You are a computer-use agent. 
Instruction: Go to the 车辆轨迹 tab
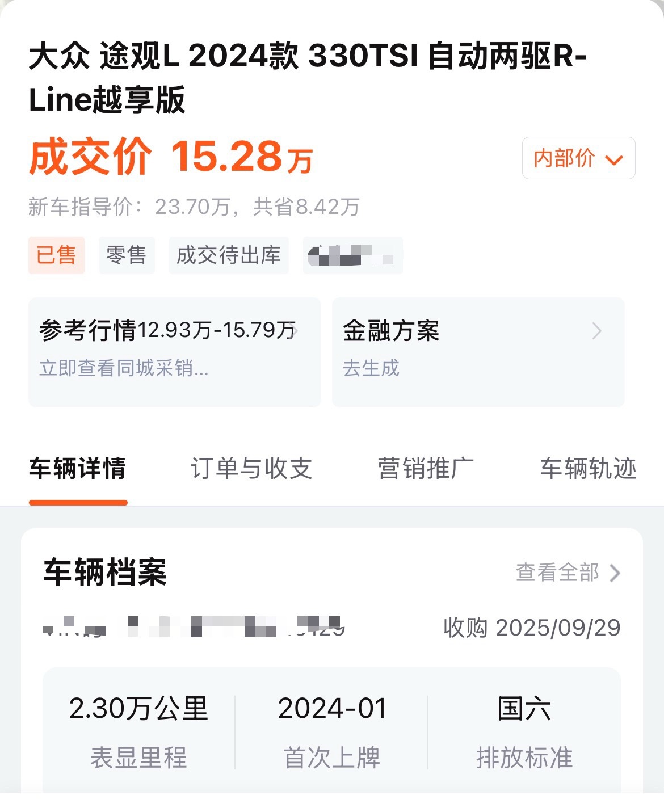588,469
